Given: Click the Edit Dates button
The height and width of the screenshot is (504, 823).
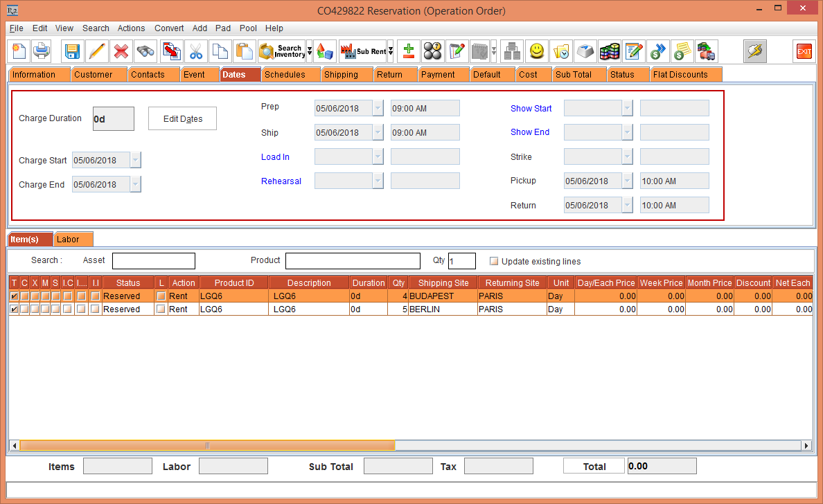Looking at the screenshot, I should [x=182, y=119].
